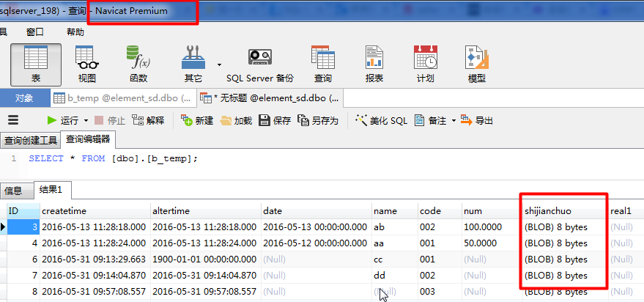This screenshot has height=302, width=644.
Task: Click the shijianchuo column header
Action: pyautogui.click(x=548, y=210)
